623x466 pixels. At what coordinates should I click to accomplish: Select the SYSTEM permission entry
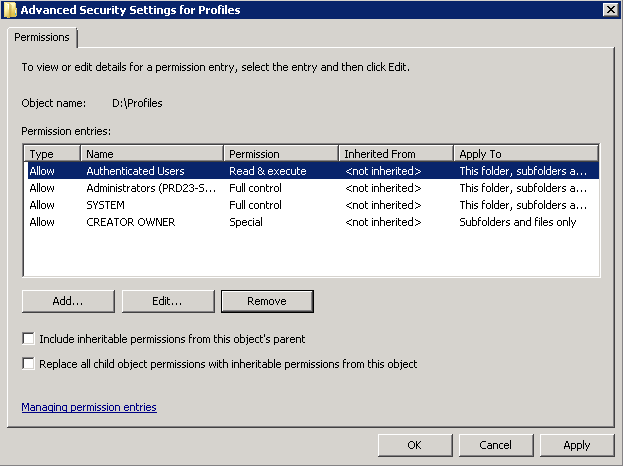(312, 205)
